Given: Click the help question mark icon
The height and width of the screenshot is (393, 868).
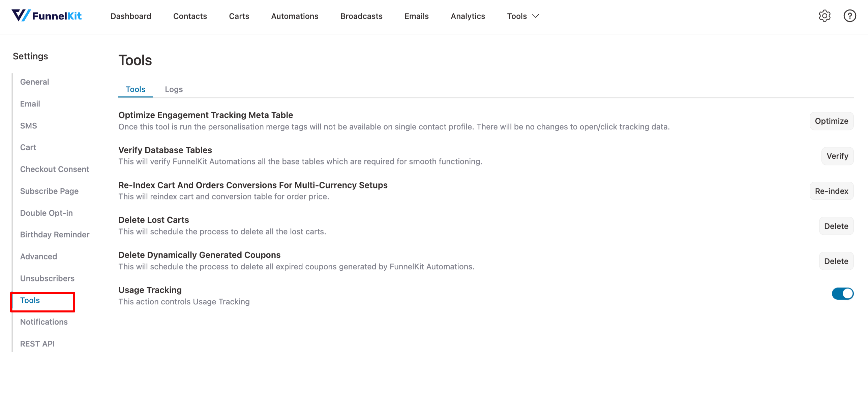Looking at the screenshot, I should pyautogui.click(x=849, y=16).
